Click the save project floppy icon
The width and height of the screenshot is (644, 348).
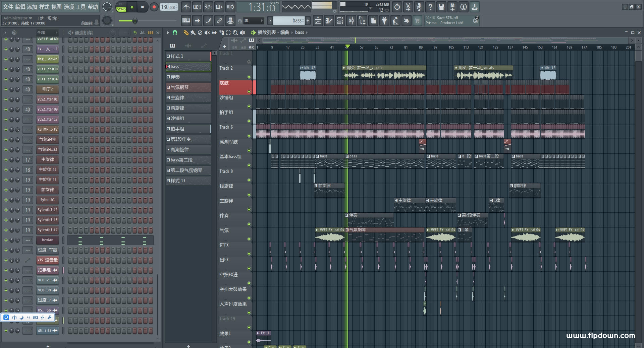[441, 7]
